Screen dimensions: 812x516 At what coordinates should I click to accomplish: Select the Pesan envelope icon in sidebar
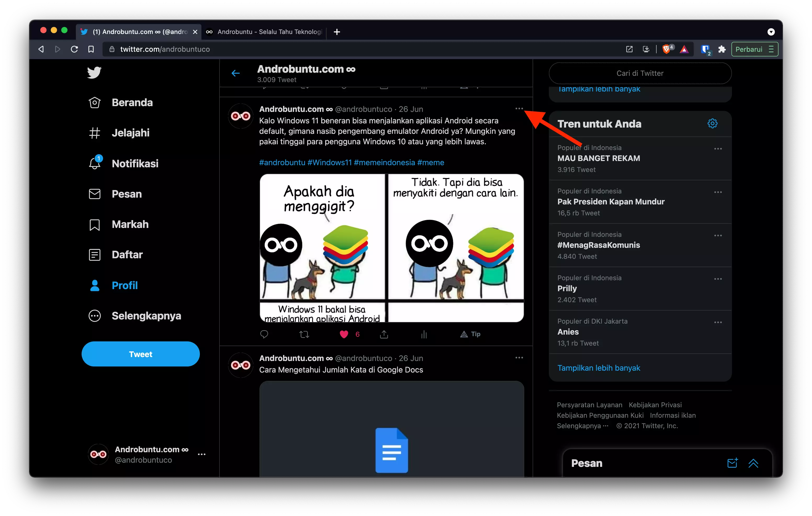click(94, 194)
